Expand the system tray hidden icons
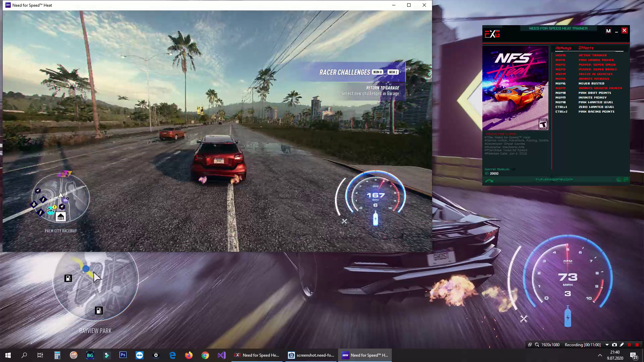Screen dimensions: 644x362 600,355
